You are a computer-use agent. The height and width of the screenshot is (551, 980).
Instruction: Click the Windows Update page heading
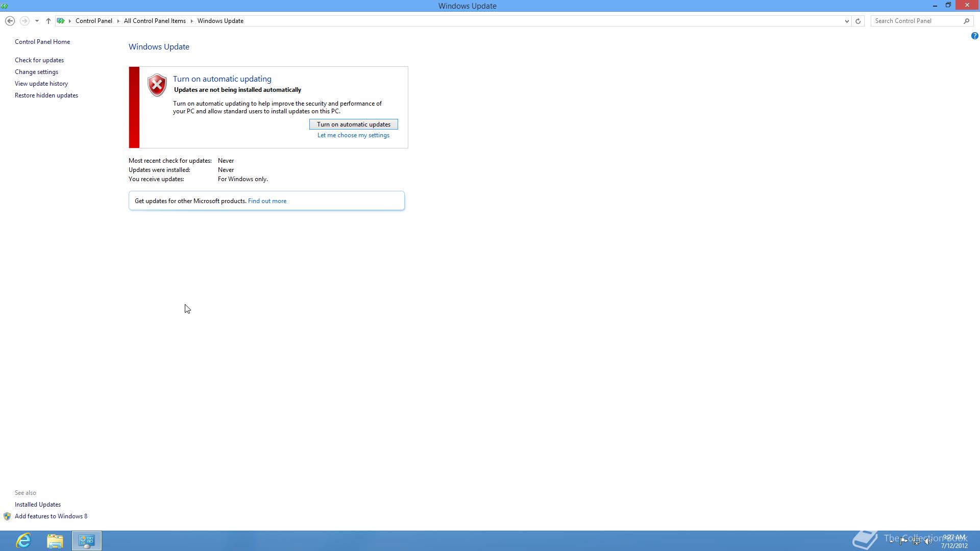point(159,47)
